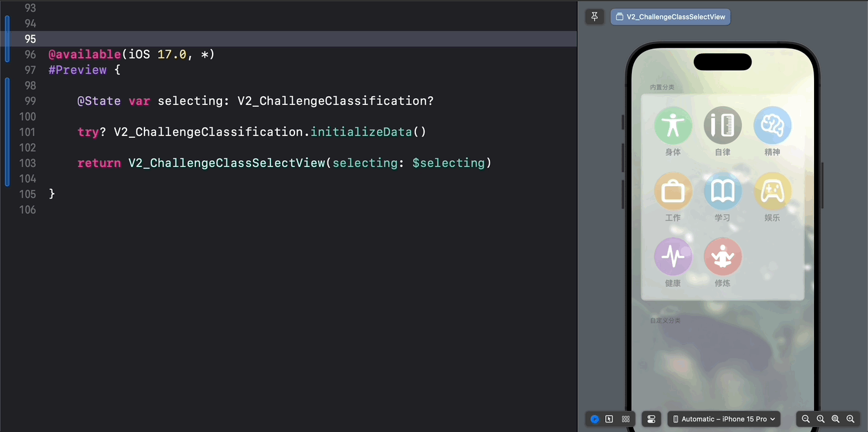Image resolution: width=868 pixels, height=432 pixels.
Task: Tap the gray 自律 ruler icon
Action: [x=723, y=125]
